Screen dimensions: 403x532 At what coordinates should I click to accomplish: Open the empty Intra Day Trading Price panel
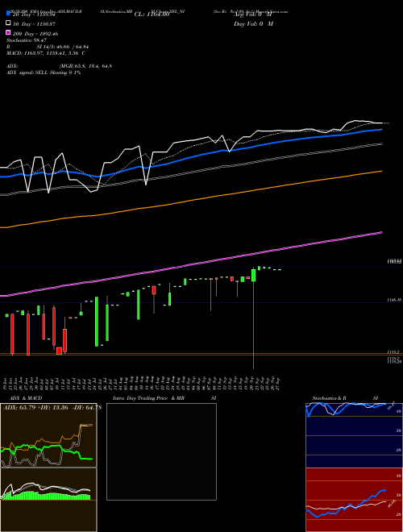click(161, 451)
